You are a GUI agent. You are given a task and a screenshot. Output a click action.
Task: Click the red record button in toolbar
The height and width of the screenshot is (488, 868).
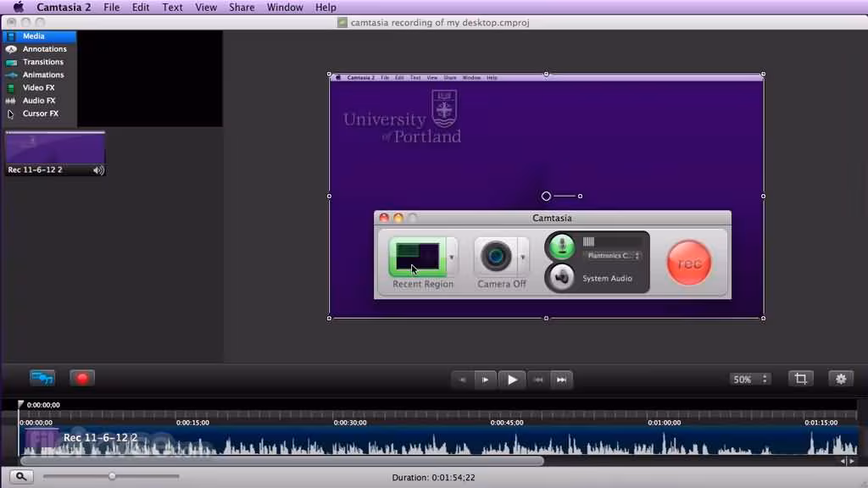pyautogui.click(x=82, y=379)
